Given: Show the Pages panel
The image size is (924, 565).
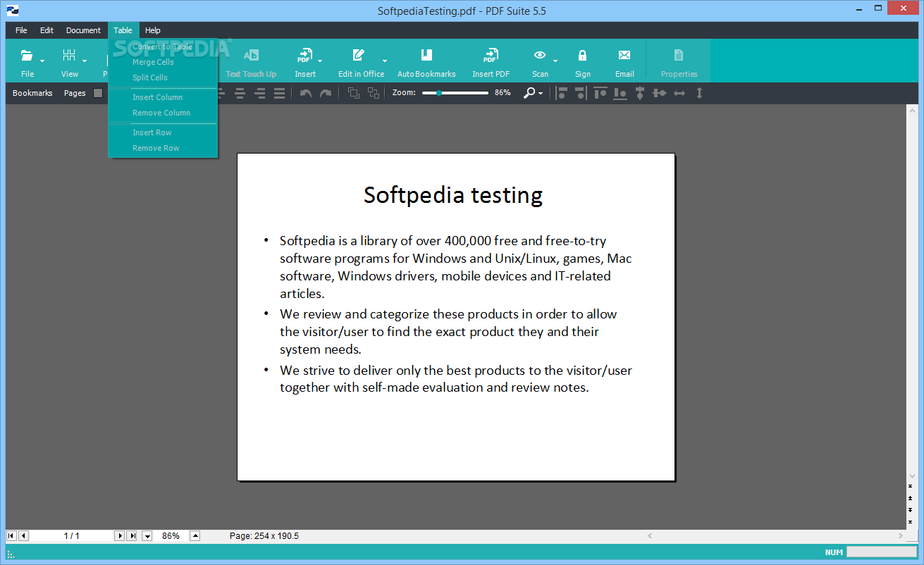Looking at the screenshot, I should click(75, 93).
